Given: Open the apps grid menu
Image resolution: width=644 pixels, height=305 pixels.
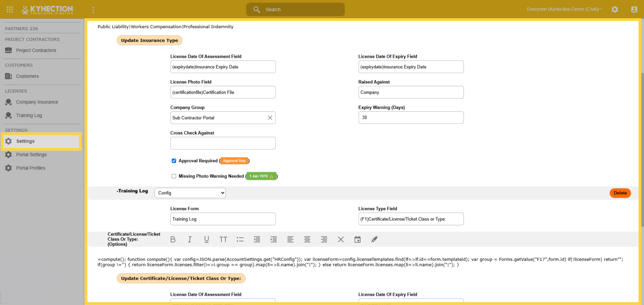Looking at the screenshot, I should tap(10, 9).
